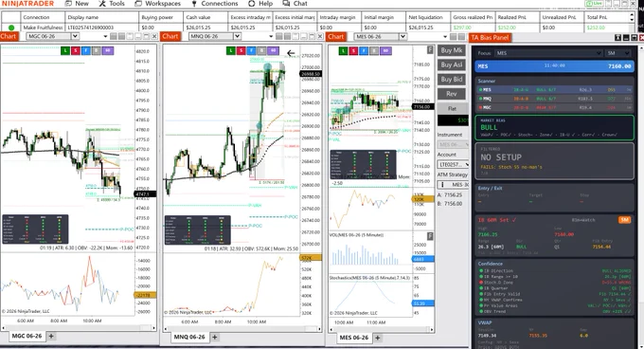Open the Chat menu
644x349 pixels.
click(x=295, y=3)
